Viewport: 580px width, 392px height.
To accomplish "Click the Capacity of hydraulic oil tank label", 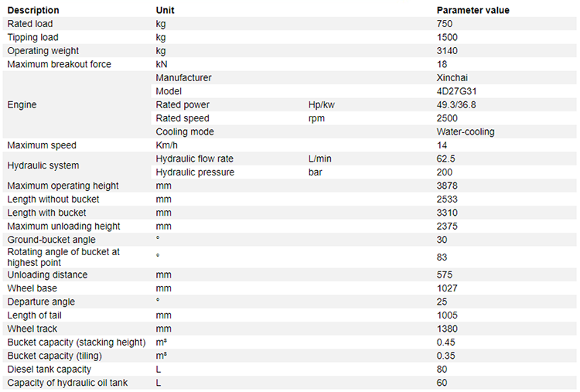I will (67, 383).
